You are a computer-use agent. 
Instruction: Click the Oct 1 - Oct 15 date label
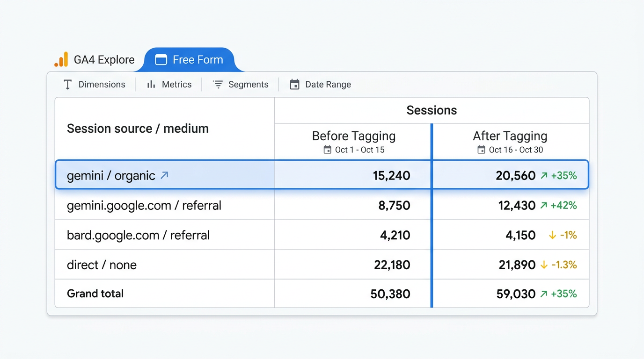tap(360, 150)
